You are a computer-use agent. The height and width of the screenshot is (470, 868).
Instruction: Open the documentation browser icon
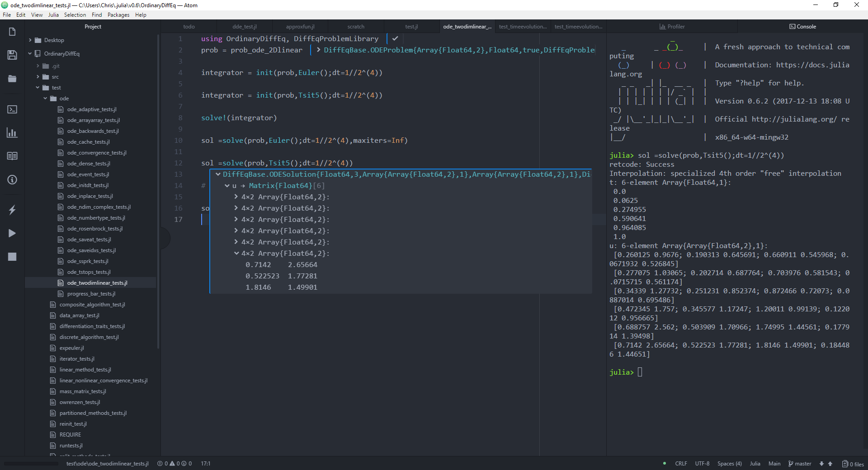pyautogui.click(x=12, y=156)
